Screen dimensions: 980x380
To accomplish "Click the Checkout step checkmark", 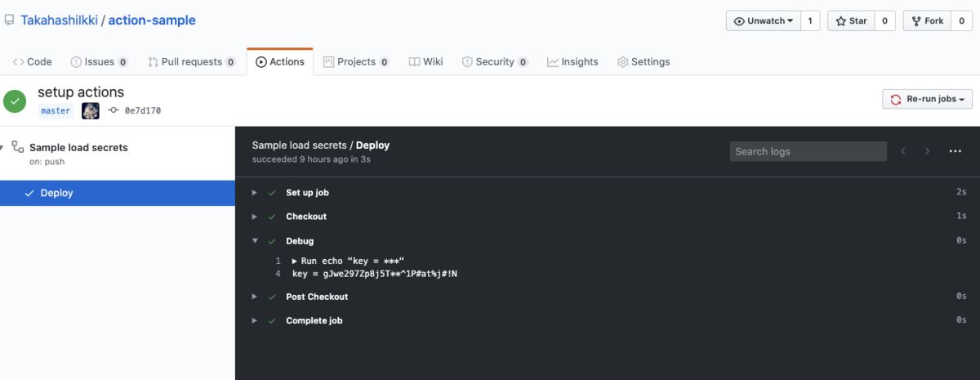I will (x=272, y=217).
